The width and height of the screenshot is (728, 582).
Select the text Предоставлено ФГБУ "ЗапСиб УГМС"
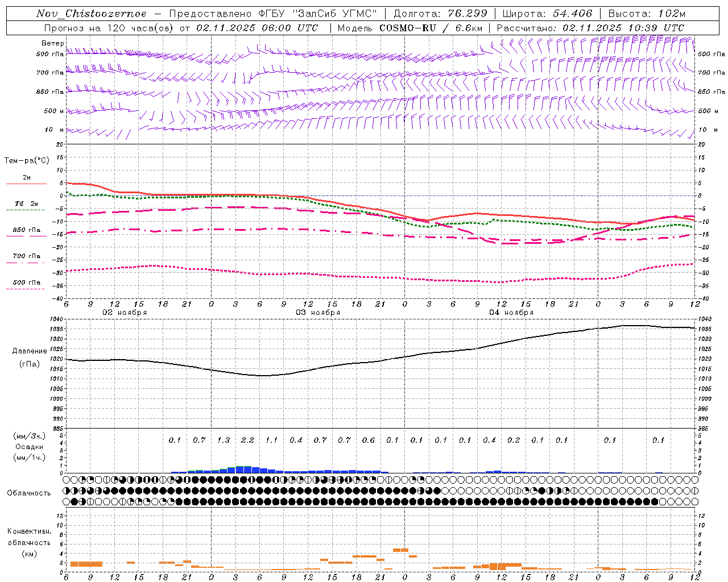[272, 14]
